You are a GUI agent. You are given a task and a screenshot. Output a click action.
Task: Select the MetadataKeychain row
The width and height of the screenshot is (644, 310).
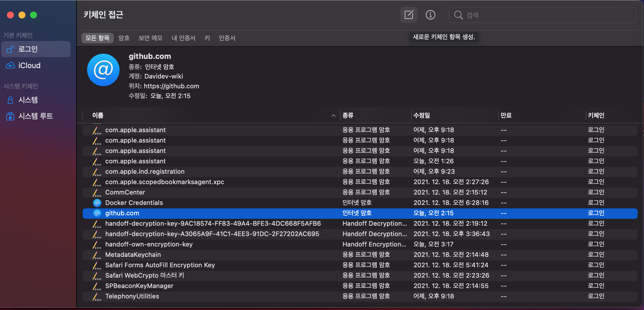point(360,255)
